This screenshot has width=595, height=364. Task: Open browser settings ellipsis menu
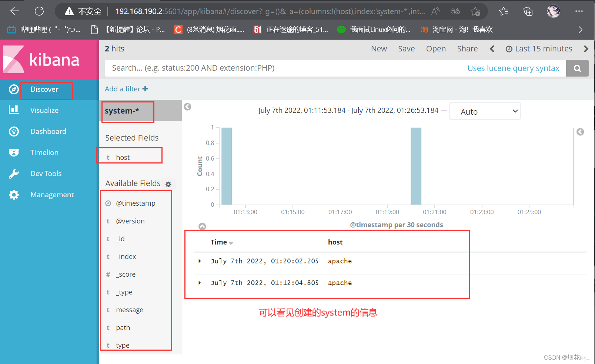[x=579, y=11]
